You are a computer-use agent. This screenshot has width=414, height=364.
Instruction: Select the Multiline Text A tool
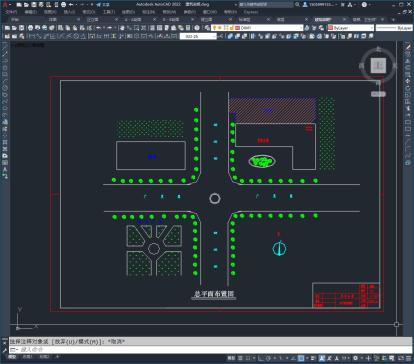coord(5,169)
